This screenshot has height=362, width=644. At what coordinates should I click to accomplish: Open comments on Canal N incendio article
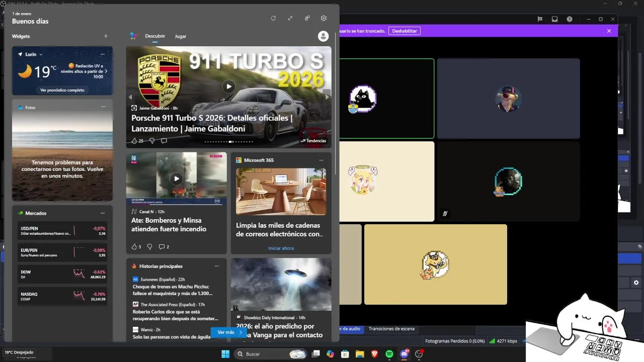point(164,247)
